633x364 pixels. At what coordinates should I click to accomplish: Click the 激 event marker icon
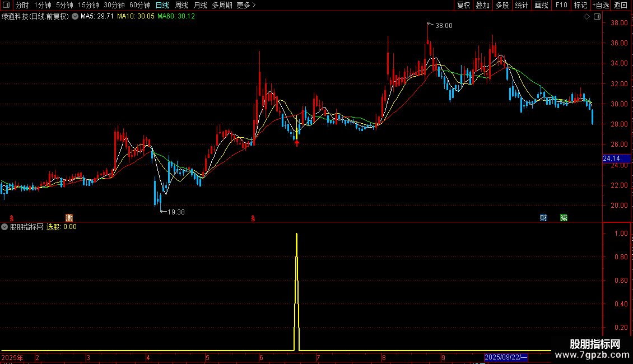coord(69,218)
